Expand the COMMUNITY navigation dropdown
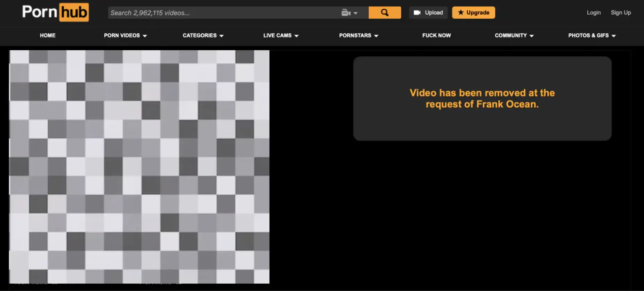This screenshot has height=291, width=644. coord(514,35)
